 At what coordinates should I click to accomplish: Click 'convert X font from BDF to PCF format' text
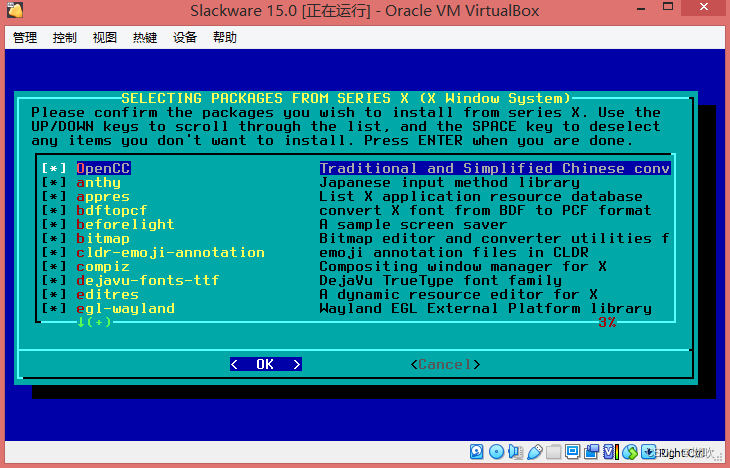point(486,210)
